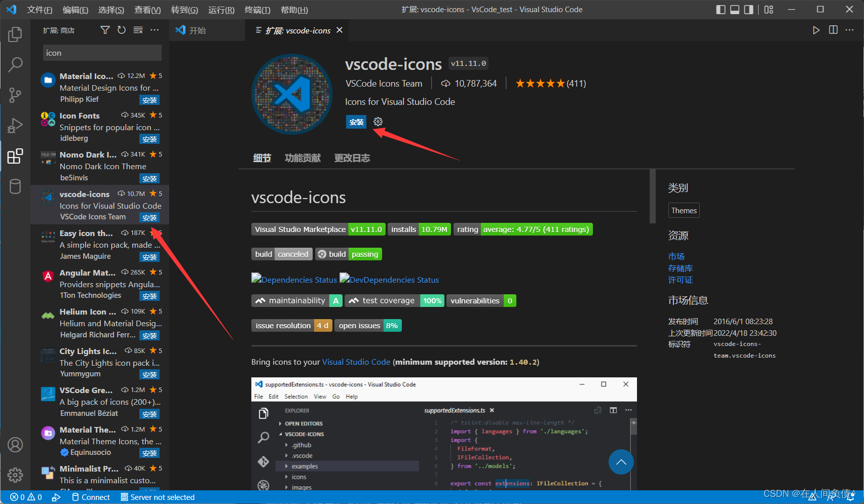Close the vscode-icons extension tab
The width and height of the screenshot is (864, 504).
point(340,30)
